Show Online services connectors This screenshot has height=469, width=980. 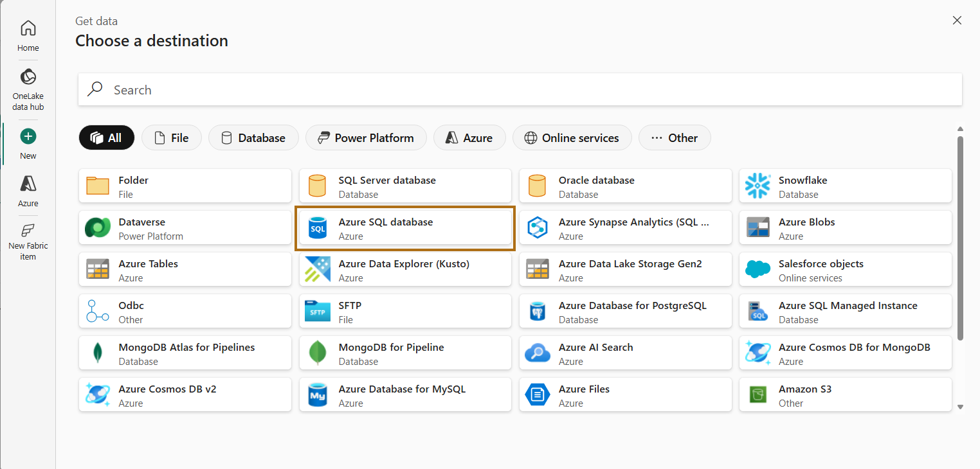(x=572, y=137)
